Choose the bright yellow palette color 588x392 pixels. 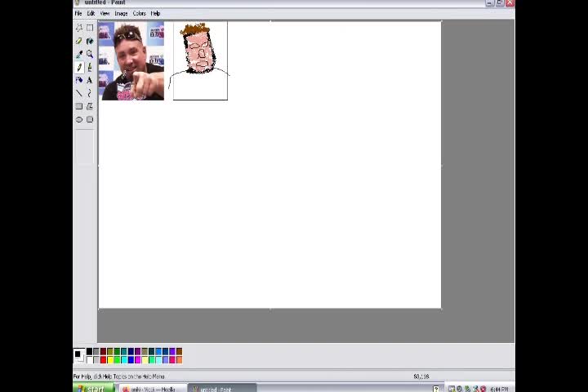110,360
